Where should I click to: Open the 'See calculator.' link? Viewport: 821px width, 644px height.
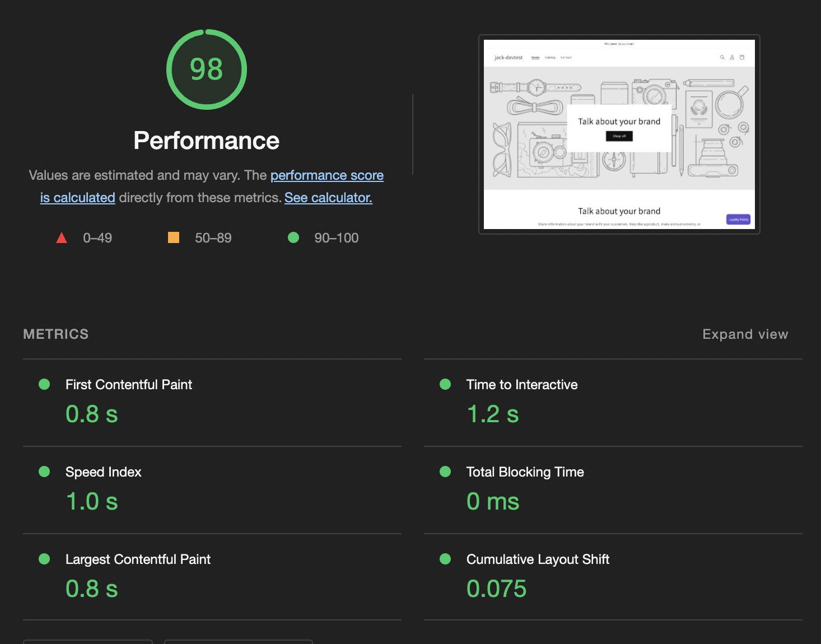tap(328, 198)
